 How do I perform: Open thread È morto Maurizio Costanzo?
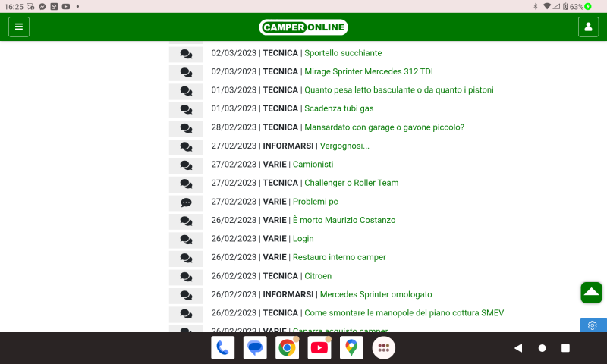(x=344, y=220)
